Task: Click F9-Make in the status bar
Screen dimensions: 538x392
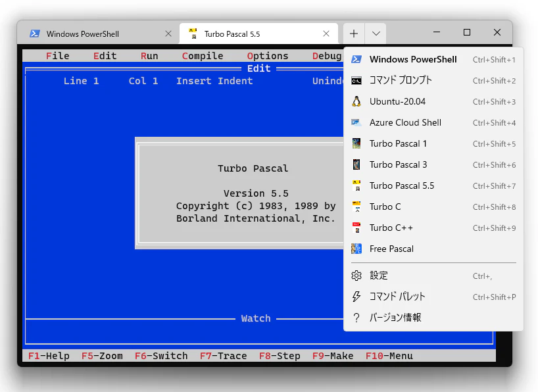Action: (333, 356)
